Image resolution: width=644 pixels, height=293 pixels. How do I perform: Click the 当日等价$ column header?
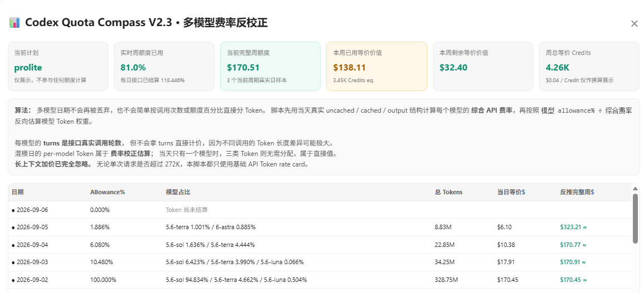511,192
